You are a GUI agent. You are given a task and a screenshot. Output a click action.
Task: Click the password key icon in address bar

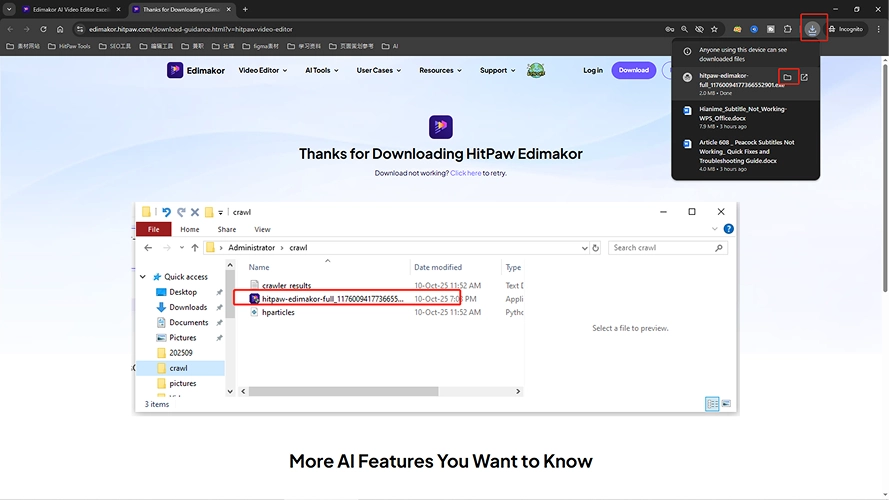pyautogui.click(x=670, y=29)
